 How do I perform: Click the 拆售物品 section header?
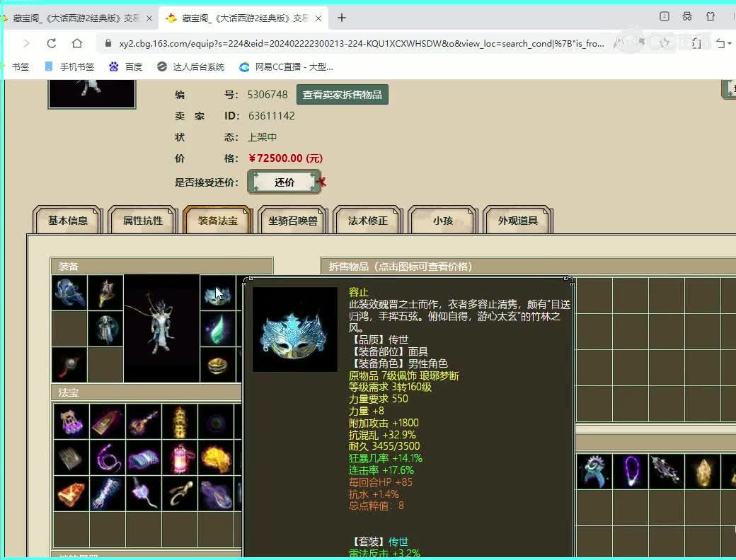pyautogui.click(x=528, y=267)
